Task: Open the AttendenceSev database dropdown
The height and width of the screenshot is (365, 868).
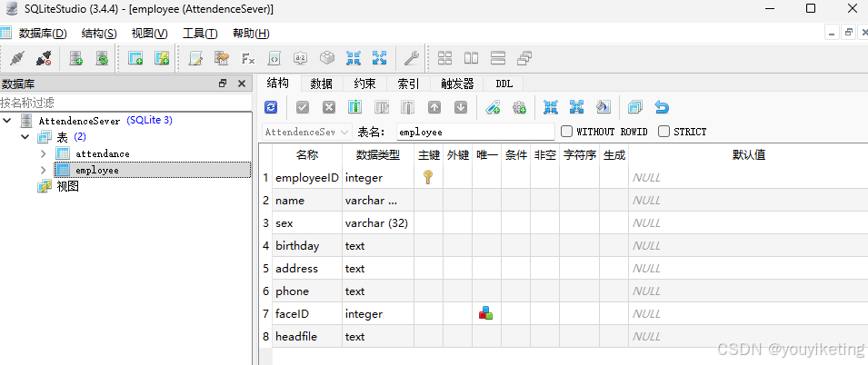Action: pos(306,133)
